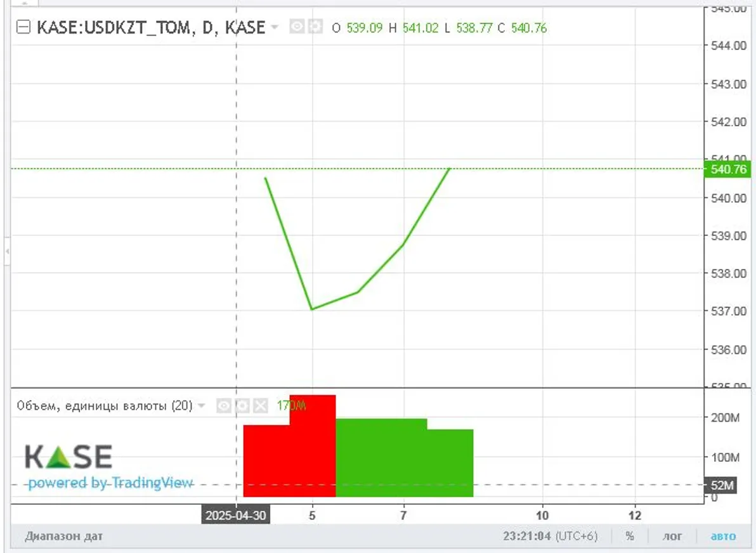Click the 23:21:04 (UTC+6) timezone clock
The height and width of the screenshot is (553, 756).
(x=550, y=537)
